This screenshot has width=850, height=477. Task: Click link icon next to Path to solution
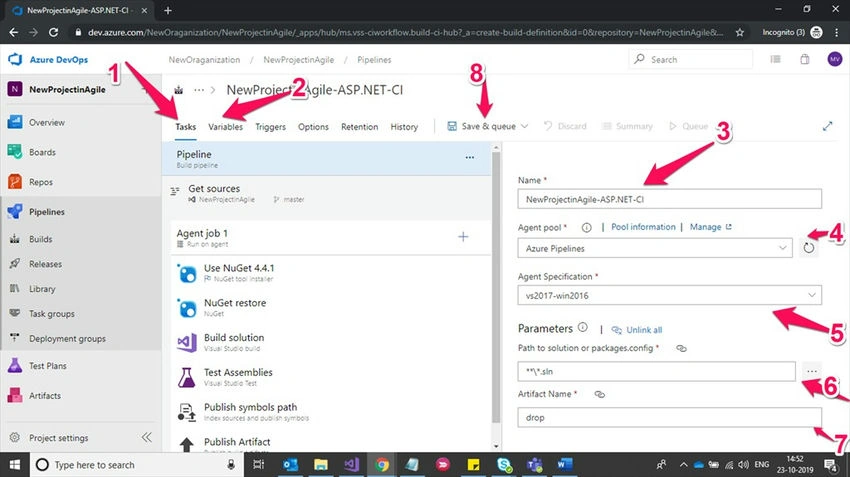pos(681,349)
